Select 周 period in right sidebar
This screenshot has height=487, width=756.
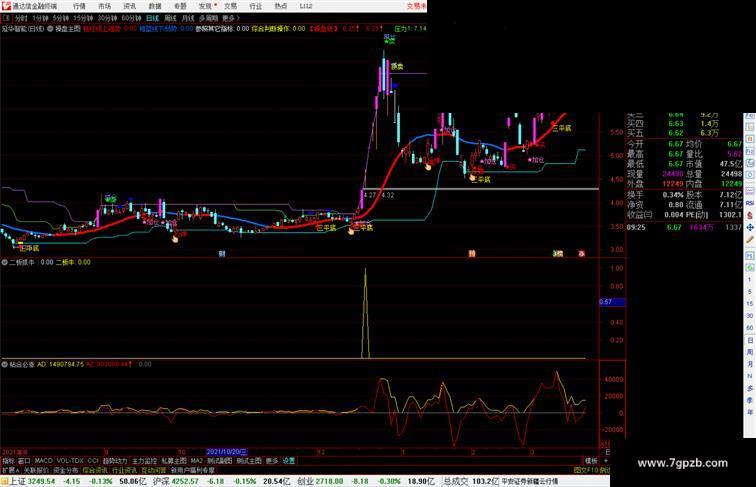click(750, 352)
